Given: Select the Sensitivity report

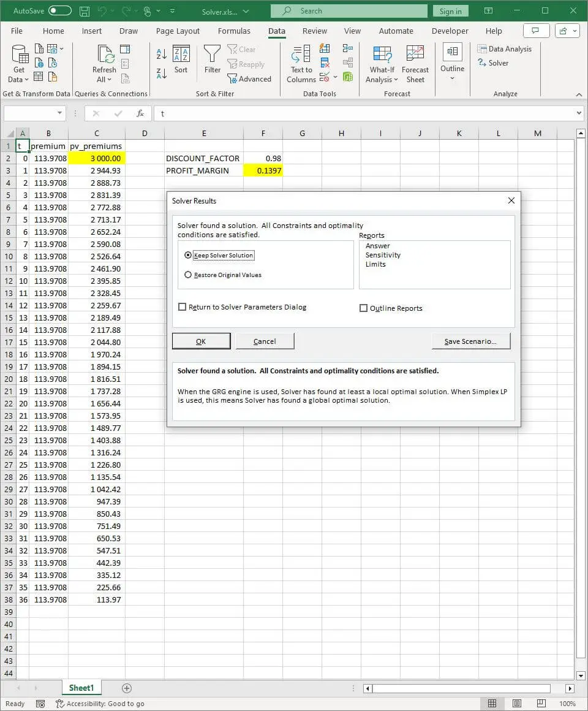Looking at the screenshot, I should click(x=383, y=255).
